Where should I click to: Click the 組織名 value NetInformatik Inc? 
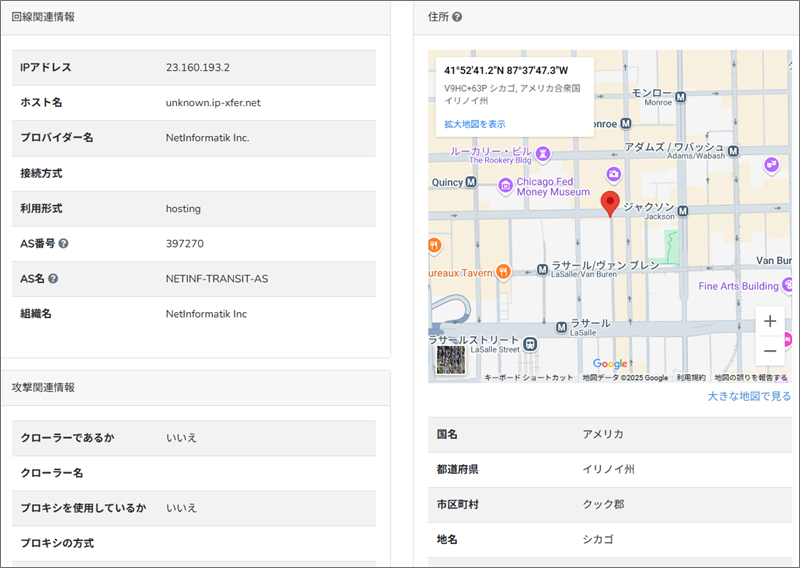(206, 314)
